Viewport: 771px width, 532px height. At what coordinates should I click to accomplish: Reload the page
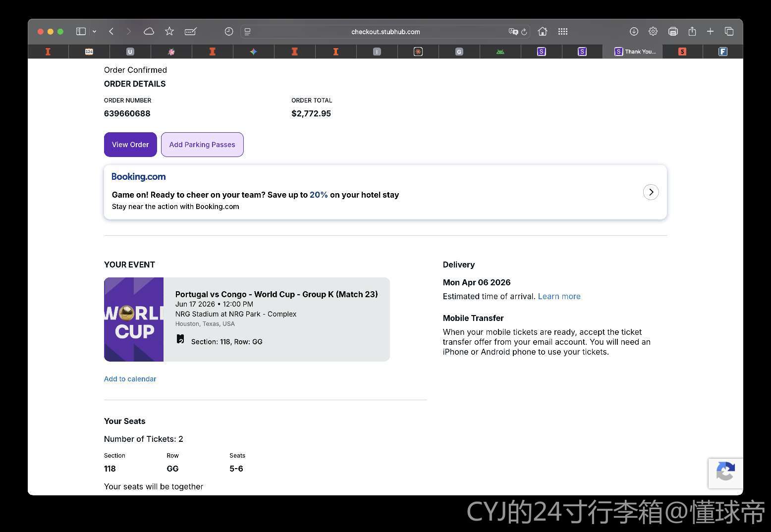tap(524, 31)
